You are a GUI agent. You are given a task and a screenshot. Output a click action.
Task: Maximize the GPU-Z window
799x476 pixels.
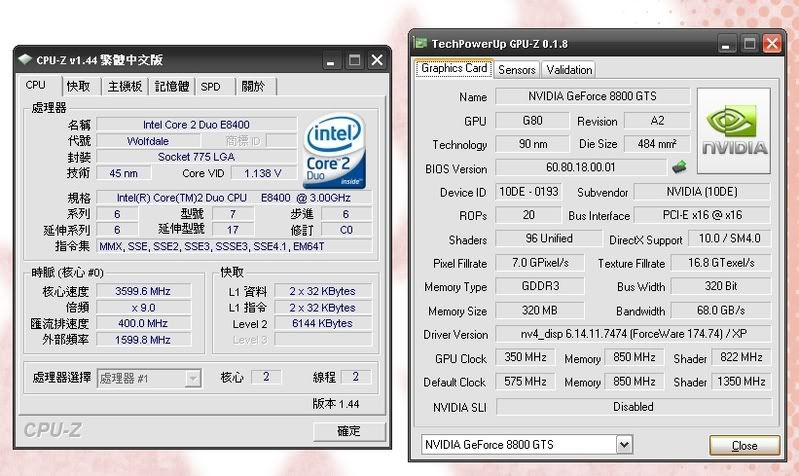pos(749,44)
